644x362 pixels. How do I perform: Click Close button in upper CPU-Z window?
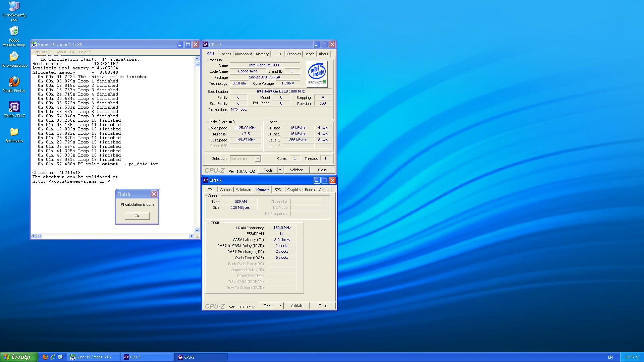pyautogui.click(x=322, y=170)
